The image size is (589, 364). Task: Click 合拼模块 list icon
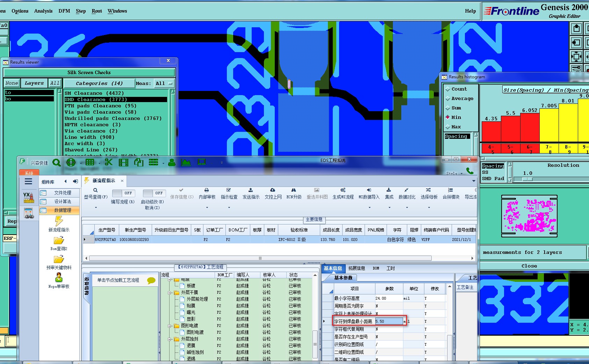[451, 190]
